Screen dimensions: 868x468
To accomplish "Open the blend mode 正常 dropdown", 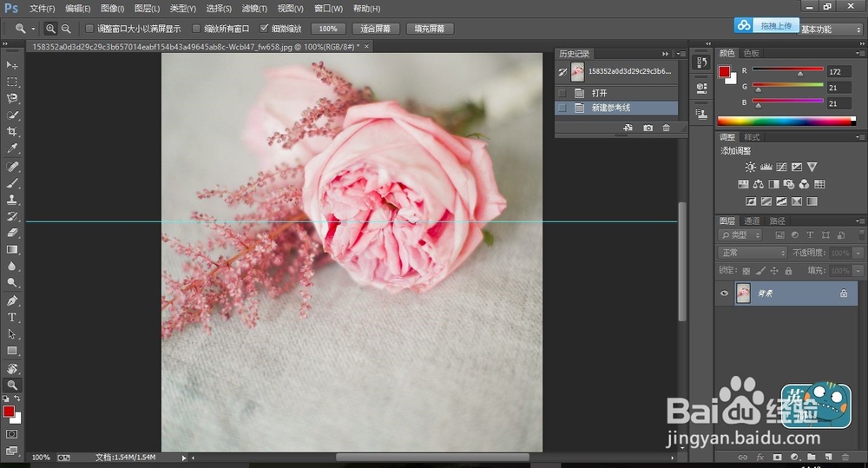I will coord(753,253).
